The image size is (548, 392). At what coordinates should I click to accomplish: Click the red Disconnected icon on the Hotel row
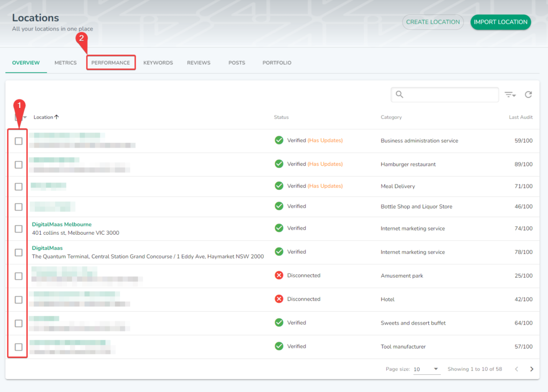point(279,299)
